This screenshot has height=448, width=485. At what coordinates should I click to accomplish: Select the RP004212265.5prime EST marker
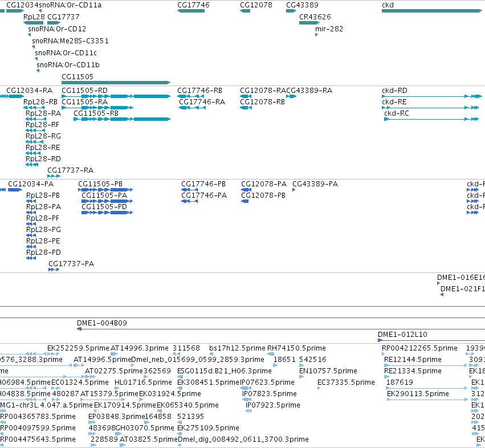[384, 354]
